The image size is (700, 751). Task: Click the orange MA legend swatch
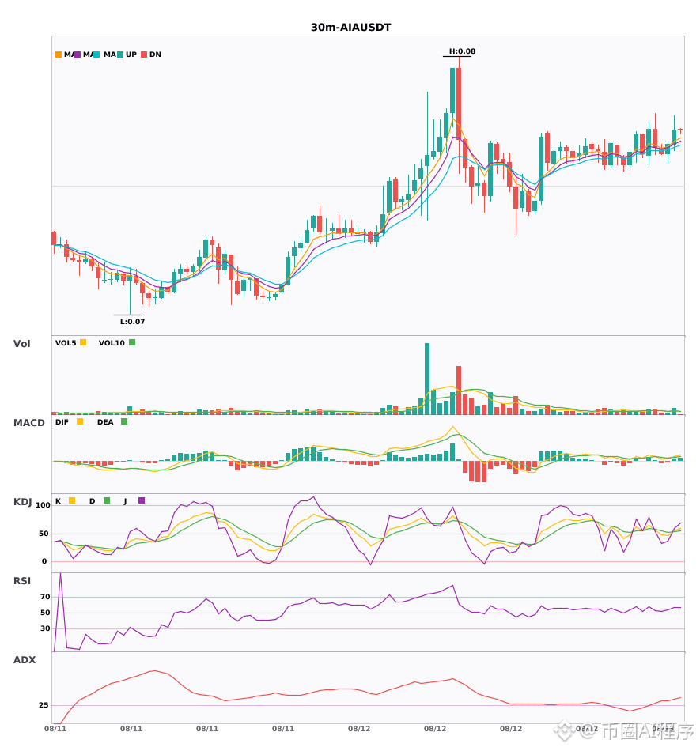point(59,55)
